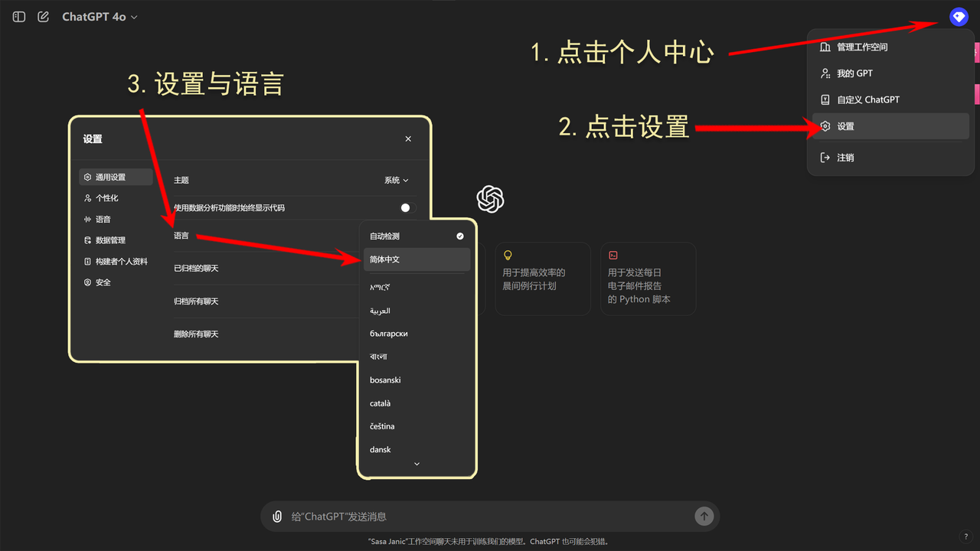This screenshot has width=980, height=551.
Task: Start a new chat with pencil icon
Action: 43,16
